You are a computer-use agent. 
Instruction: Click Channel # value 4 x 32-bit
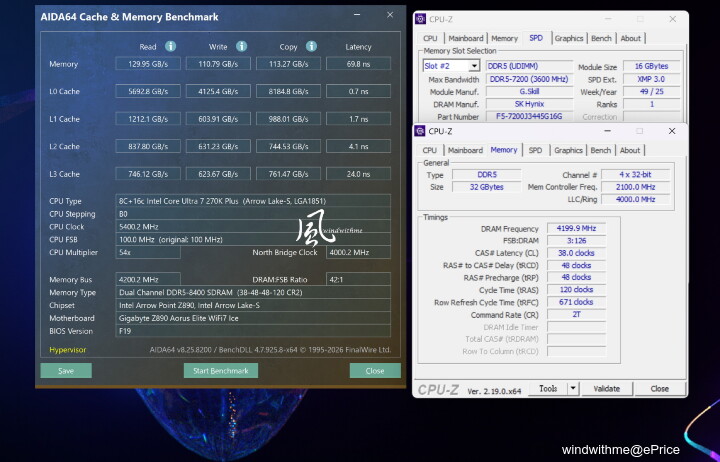[x=636, y=175]
